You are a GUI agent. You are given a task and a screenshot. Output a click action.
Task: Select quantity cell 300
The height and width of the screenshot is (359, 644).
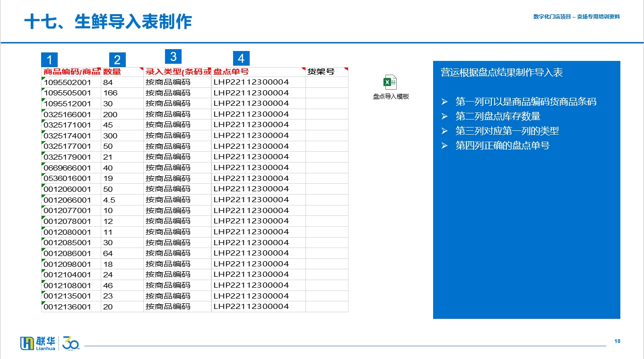tap(122, 136)
